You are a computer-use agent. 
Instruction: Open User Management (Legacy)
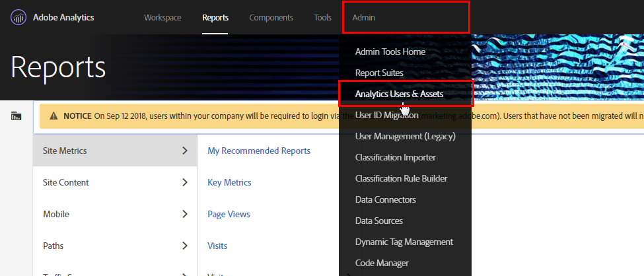click(x=406, y=137)
